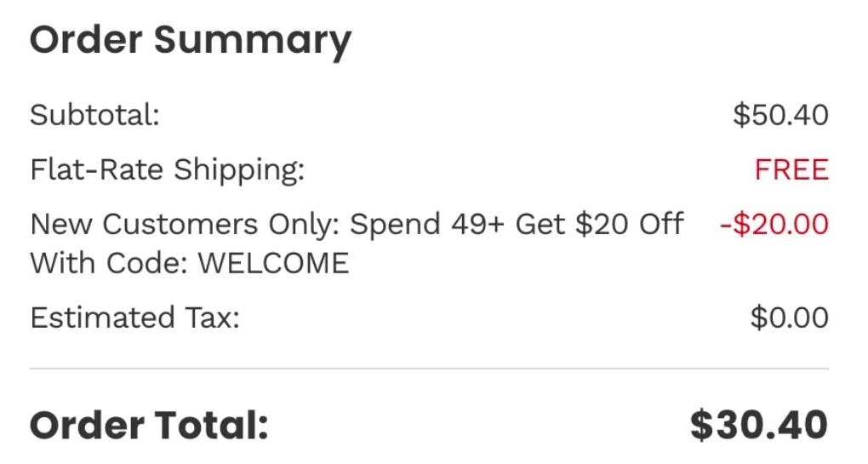
Task: Select the Estimated Tax label
Action: pos(134,318)
